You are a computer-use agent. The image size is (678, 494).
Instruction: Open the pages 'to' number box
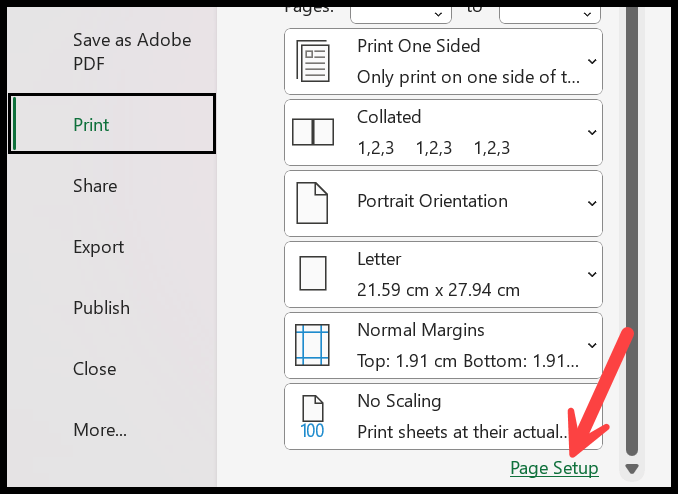[550, 14]
